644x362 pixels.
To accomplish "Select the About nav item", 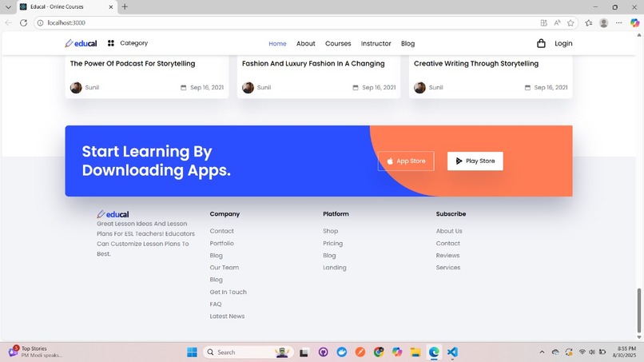I will pyautogui.click(x=305, y=44).
